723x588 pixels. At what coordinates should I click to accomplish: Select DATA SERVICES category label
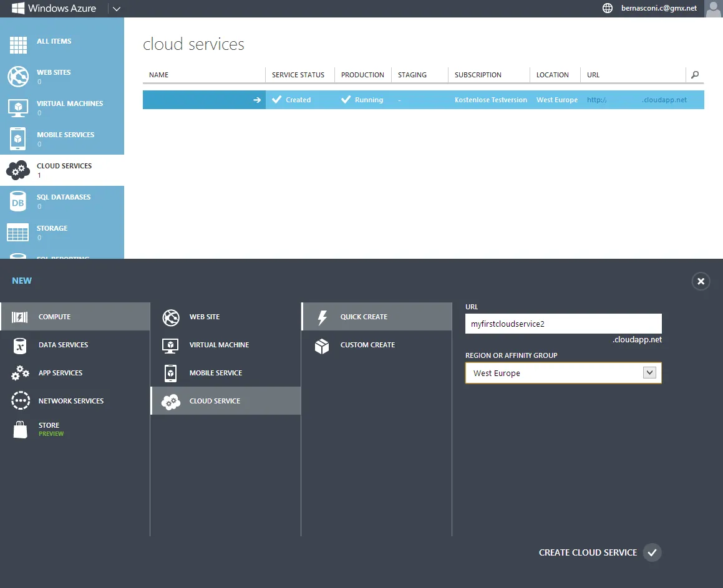point(63,345)
